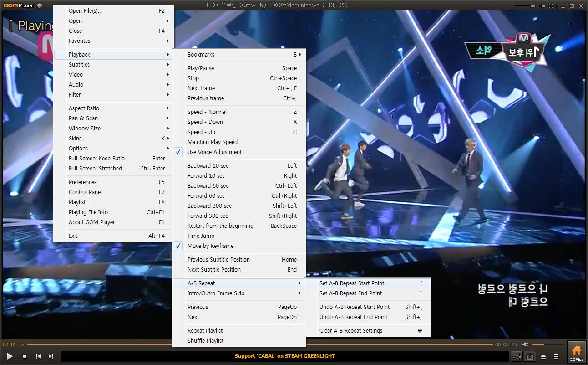588x365 pixels.
Task: Select Previous frame menu entry
Action: [x=239, y=98]
